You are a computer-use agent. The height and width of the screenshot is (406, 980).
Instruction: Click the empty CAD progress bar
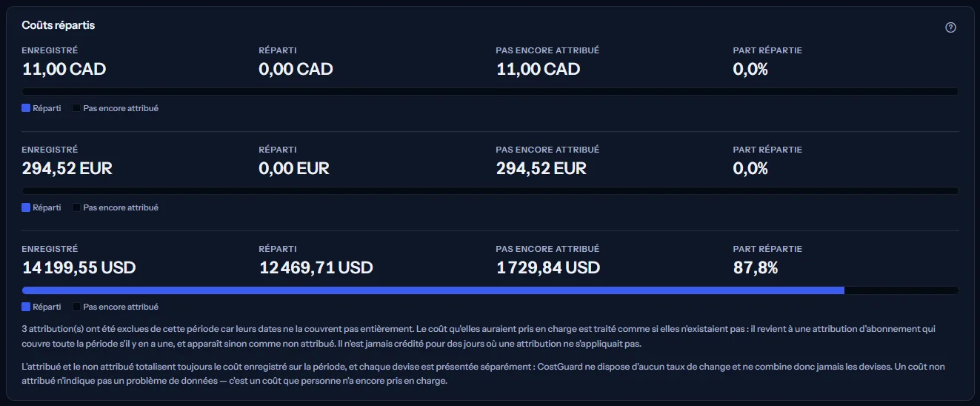coord(490,92)
